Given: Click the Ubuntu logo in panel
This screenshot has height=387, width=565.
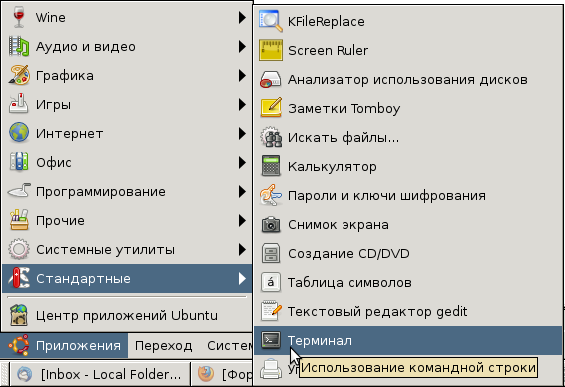Looking at the screenshot, I should pos(19,345).
